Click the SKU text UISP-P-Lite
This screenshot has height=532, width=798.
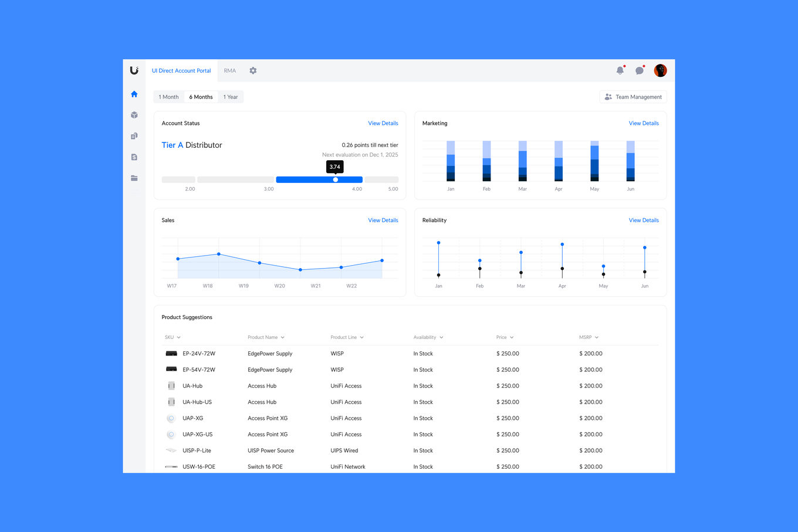tap(197, 450)
